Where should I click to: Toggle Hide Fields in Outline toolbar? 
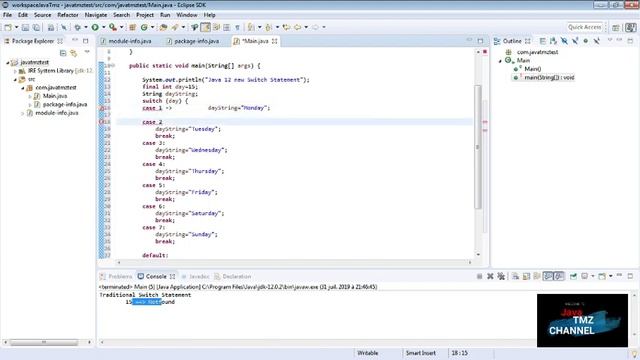pyautogui.click(x=564, y=41)
